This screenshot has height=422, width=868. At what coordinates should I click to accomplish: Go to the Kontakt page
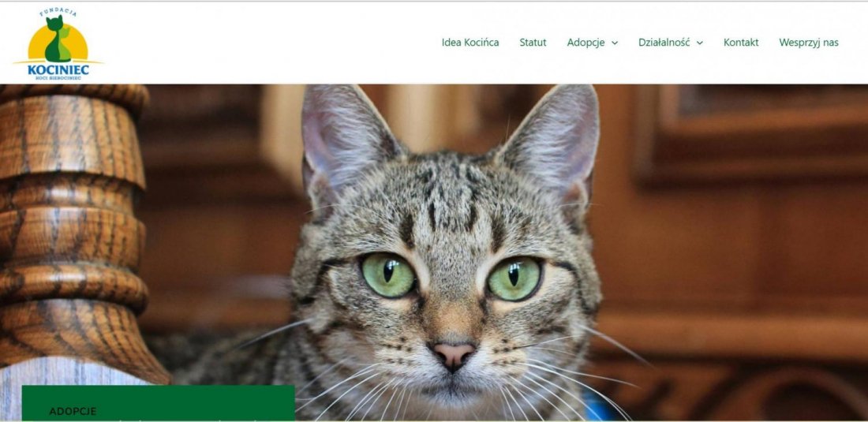(741, 43)
